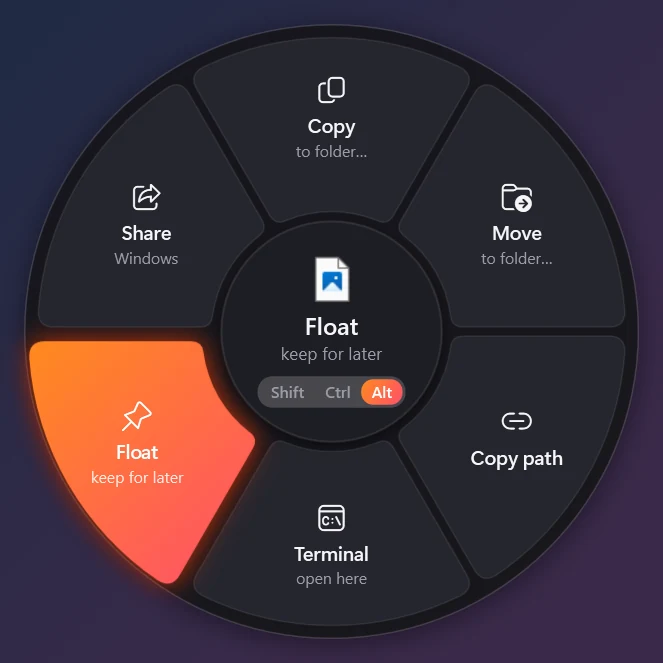
Task: Choose the Copy label in top segment
Action: point(332,127)
